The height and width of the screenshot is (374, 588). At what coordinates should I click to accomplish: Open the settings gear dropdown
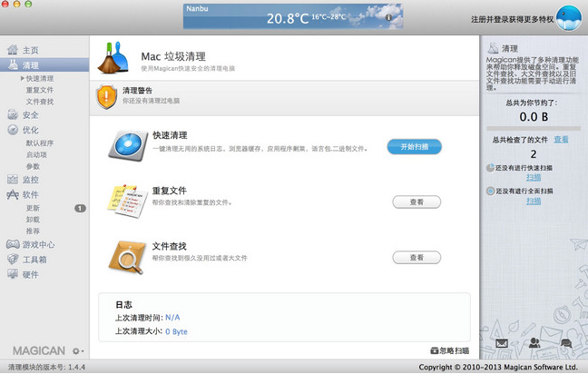point(78,351)
